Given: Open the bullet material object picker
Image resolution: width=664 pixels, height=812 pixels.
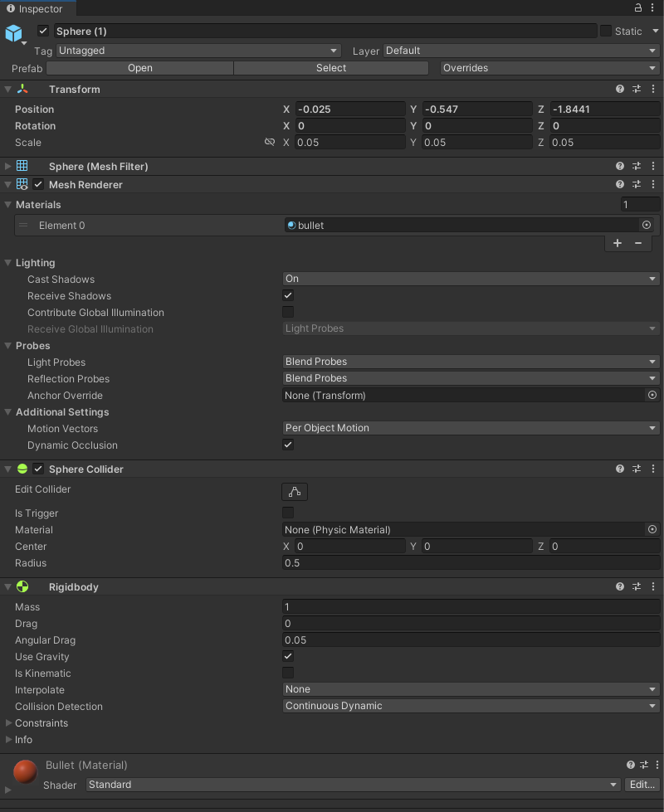Looking at the screenshot, I should coord(647,225).
